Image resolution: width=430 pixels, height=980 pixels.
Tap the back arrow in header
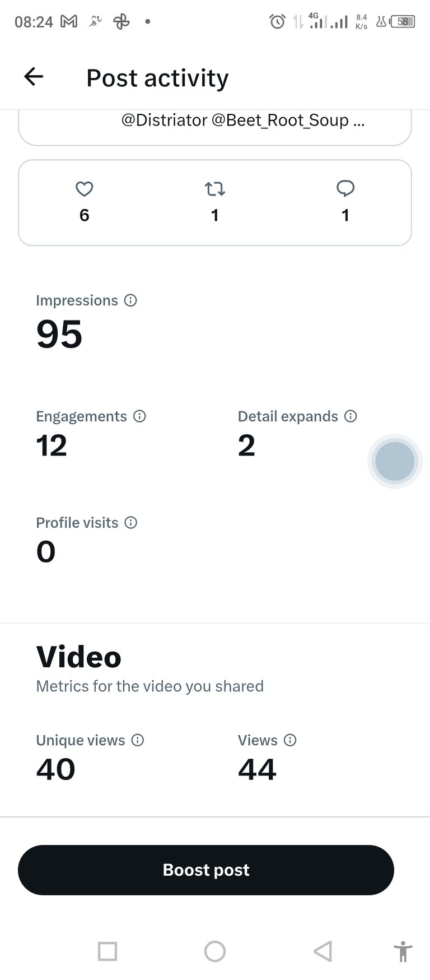click(34, 77)
